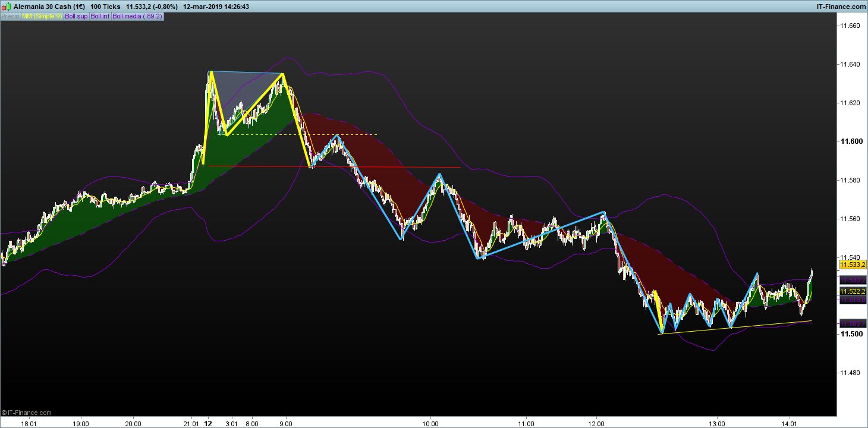The height and width of the screenshot is (428, 868).
Task: Click the 11.533,2 (-0,80%) price readout
Action: (150, 7)
